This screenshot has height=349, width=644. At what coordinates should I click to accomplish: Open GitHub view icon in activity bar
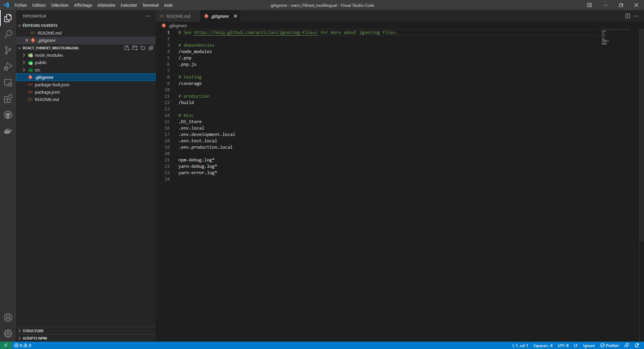8,115
